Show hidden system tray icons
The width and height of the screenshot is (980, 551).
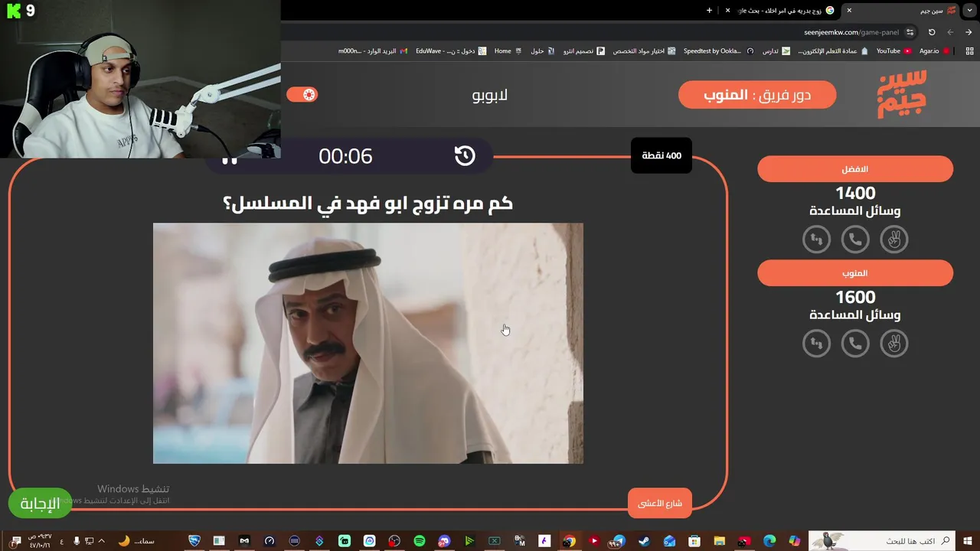pyautogui.click(x=101, y=541)
